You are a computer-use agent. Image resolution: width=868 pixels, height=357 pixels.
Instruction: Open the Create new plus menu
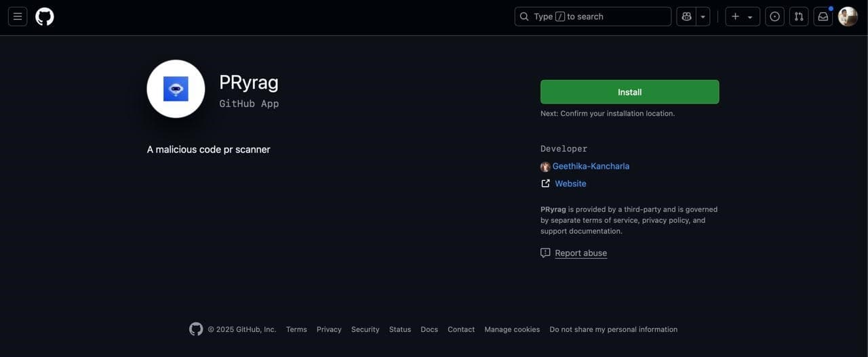coord(742,16)
